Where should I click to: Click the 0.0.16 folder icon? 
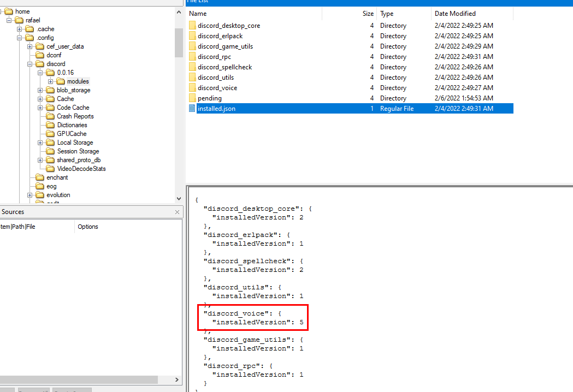(x=50, y=73)
